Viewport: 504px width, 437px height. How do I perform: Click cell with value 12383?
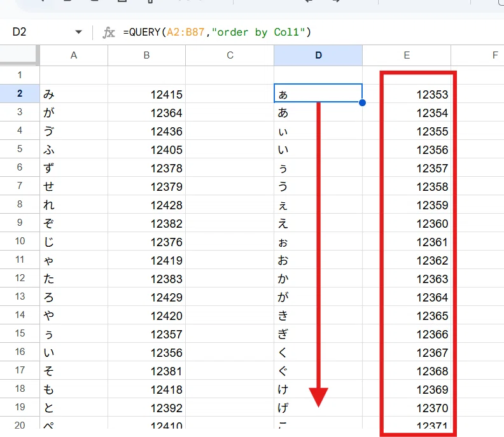(x=146, y=278)
